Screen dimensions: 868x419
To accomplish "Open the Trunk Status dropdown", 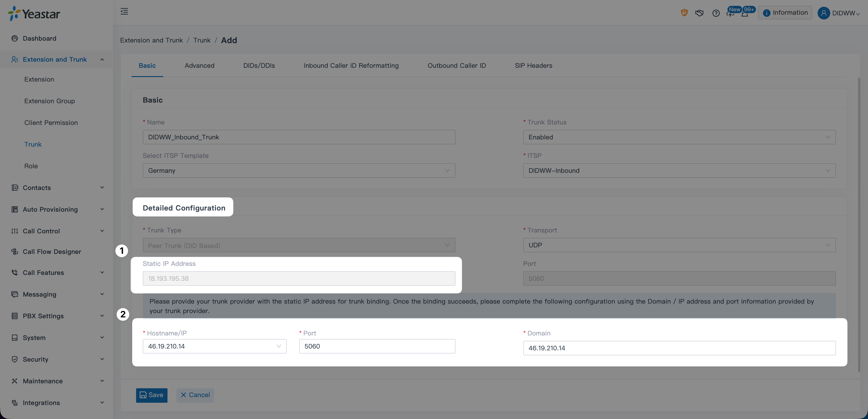I will pos(679,137).
